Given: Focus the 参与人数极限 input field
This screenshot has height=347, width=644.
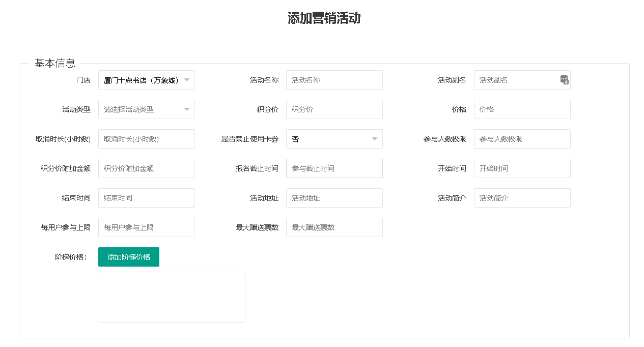Looking at the screenshot, I should (x=522, y=139).
